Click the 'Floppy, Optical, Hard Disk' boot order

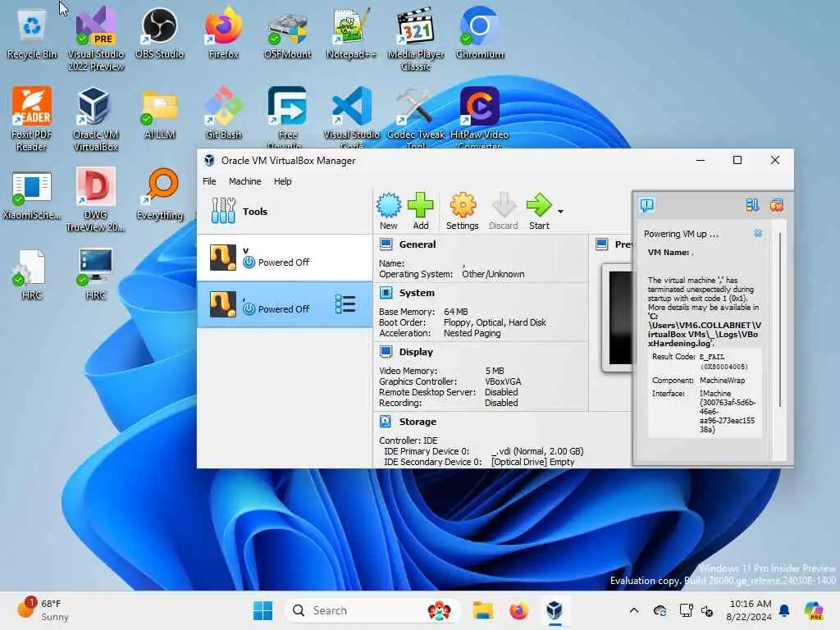pos(495,322)
